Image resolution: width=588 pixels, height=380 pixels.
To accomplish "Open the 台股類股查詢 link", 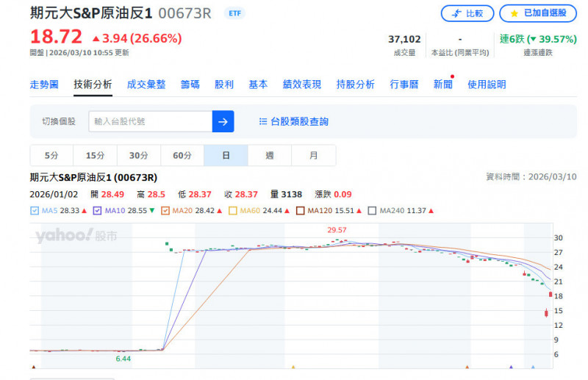I will pos(300,121).
